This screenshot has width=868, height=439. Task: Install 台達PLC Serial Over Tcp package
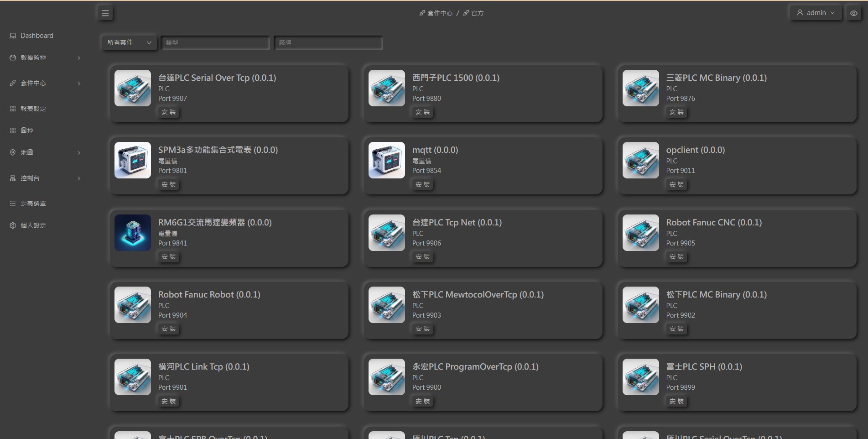(x=169, y=112)
